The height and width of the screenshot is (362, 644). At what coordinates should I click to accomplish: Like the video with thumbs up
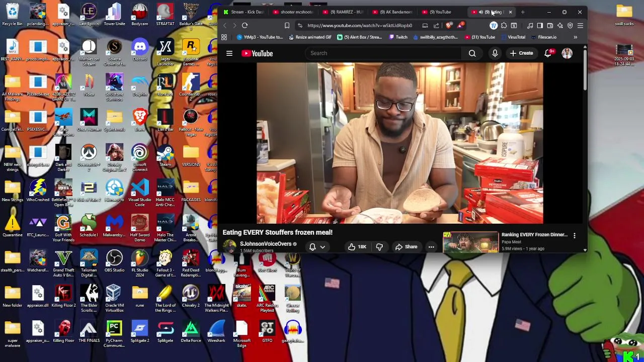(x=357, y=247)
